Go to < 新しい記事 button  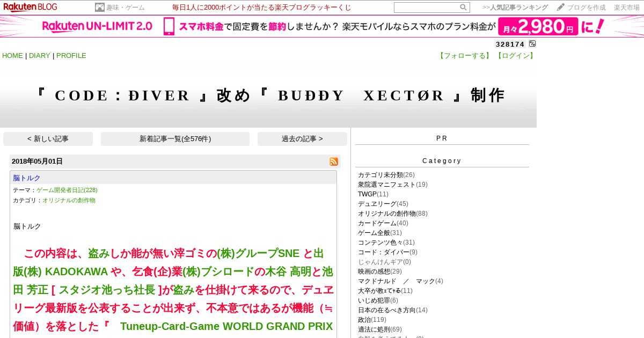pos(48,139)
